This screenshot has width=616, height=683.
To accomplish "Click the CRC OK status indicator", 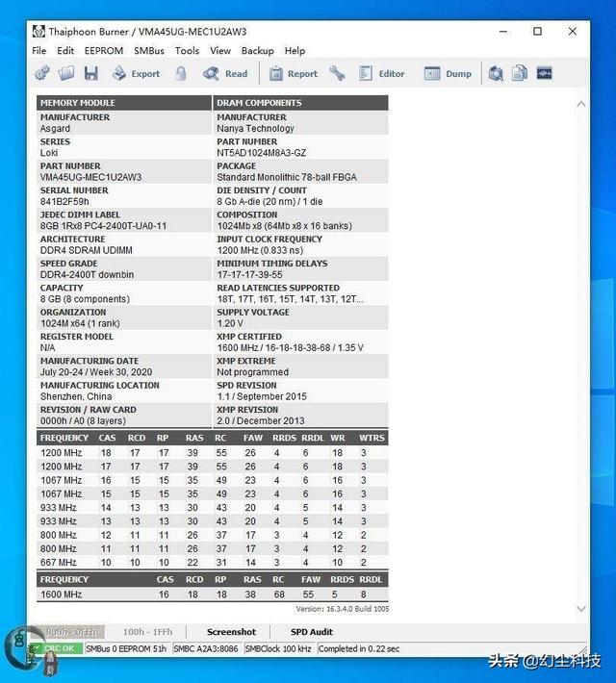I will (57, 648).
